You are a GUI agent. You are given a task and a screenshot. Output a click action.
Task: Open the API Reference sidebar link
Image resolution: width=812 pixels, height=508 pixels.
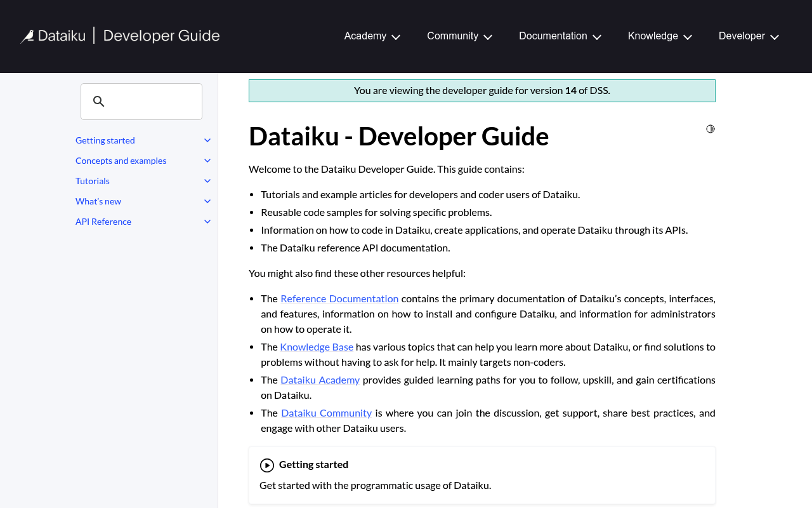(x=103, y=222)
